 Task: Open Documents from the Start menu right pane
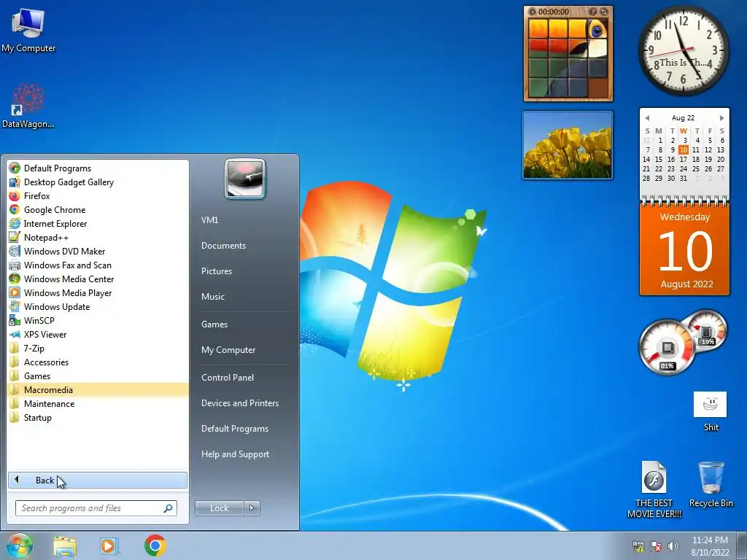coord(223,245)
